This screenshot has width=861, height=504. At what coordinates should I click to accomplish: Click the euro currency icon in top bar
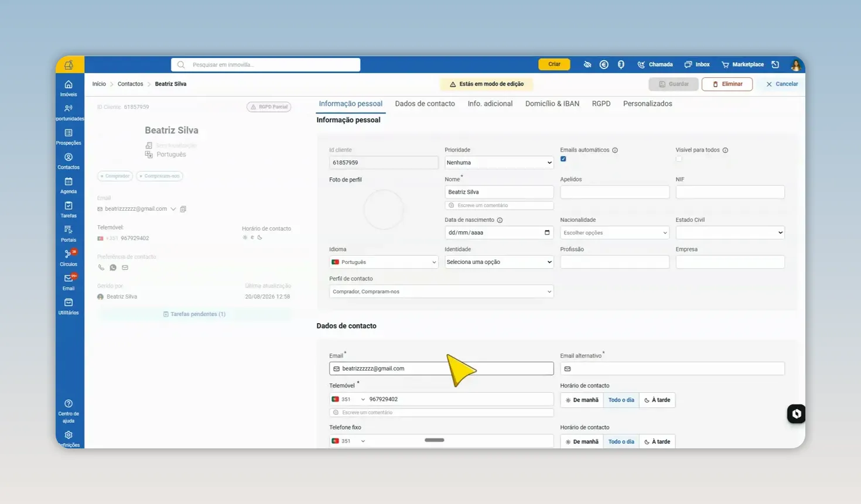pyautogui.click(x=604, y=64)
